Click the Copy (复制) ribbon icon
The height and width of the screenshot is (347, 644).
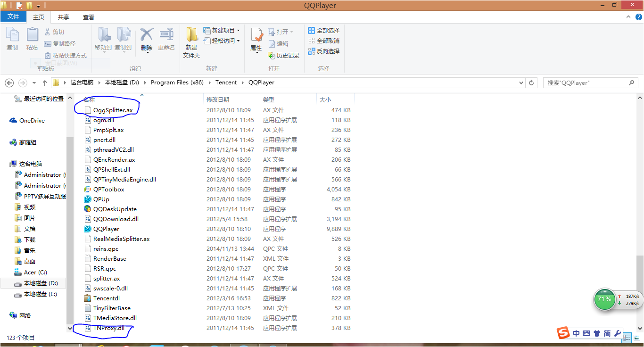click(x=12, y=35)
